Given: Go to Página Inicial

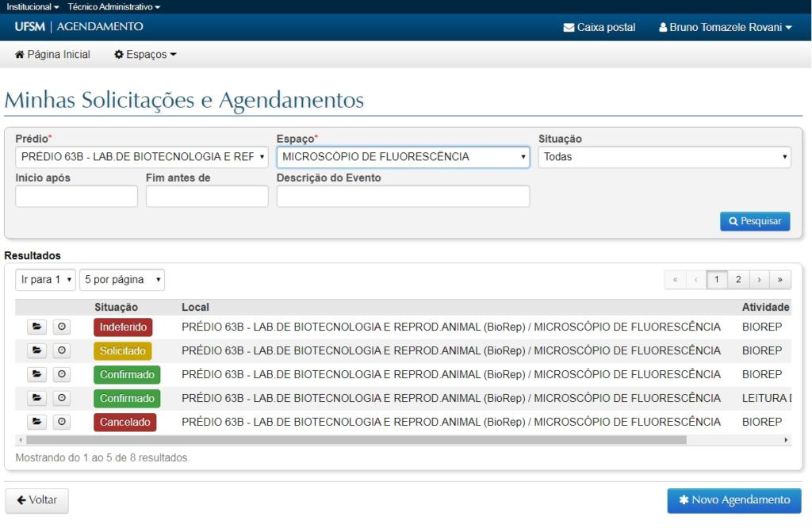Looking at the screenshot, I should click(52, 55).
